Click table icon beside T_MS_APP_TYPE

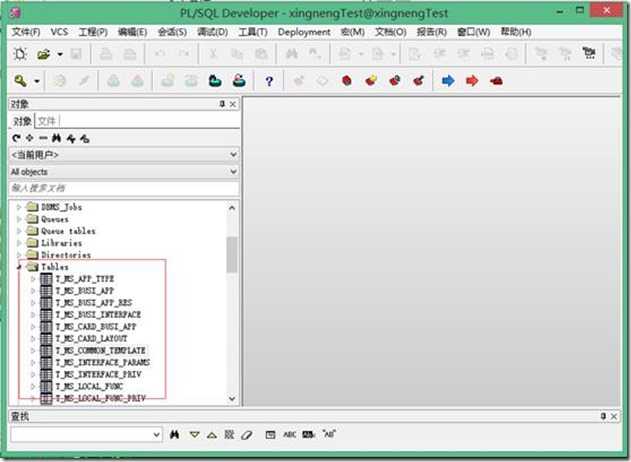[46, 278]
